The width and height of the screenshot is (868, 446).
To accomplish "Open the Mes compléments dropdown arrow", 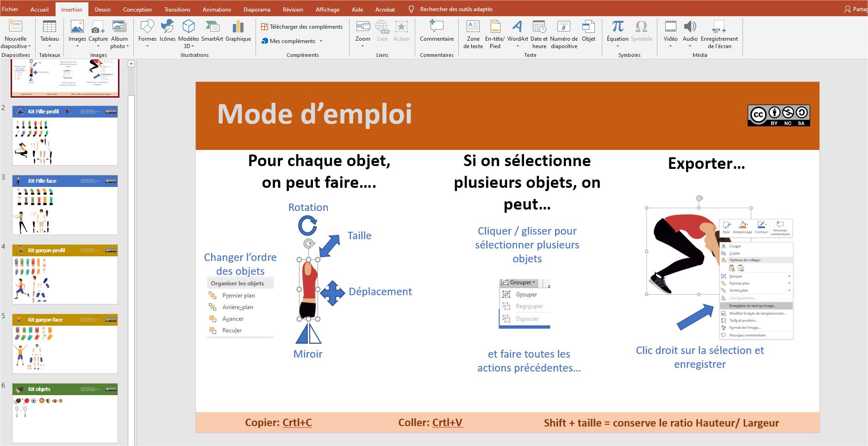I will [x=321, y=41].
